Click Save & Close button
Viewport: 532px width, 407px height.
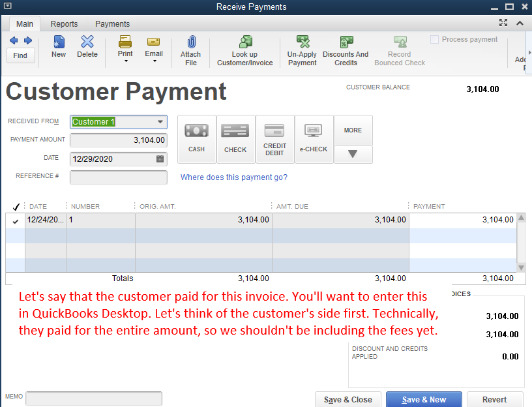(x=348, y=400)
